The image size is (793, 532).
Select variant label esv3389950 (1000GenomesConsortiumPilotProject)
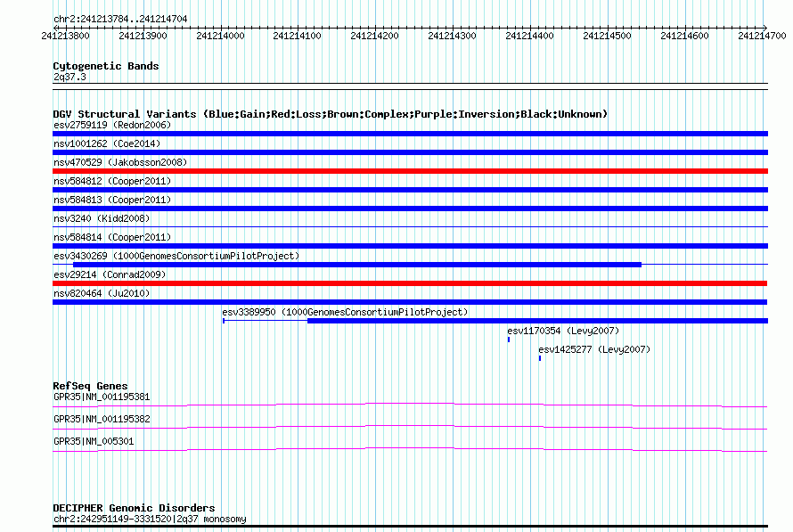click(x=345, y=312)
